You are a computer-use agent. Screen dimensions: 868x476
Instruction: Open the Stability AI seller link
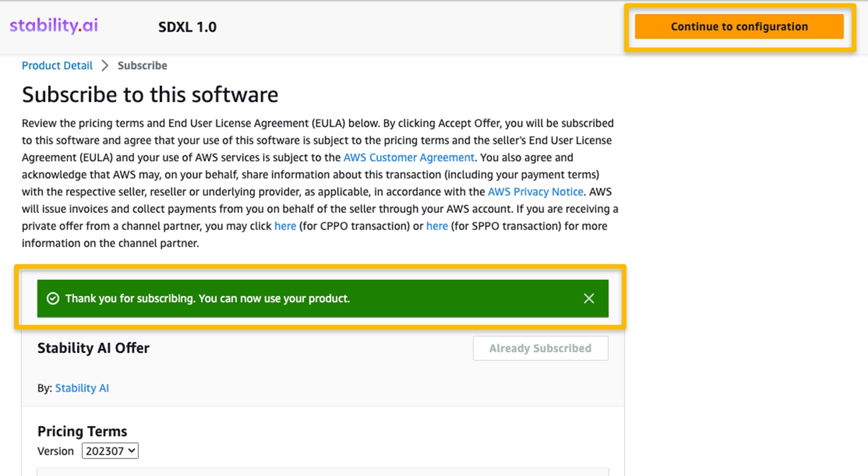(x=82, y=388)
